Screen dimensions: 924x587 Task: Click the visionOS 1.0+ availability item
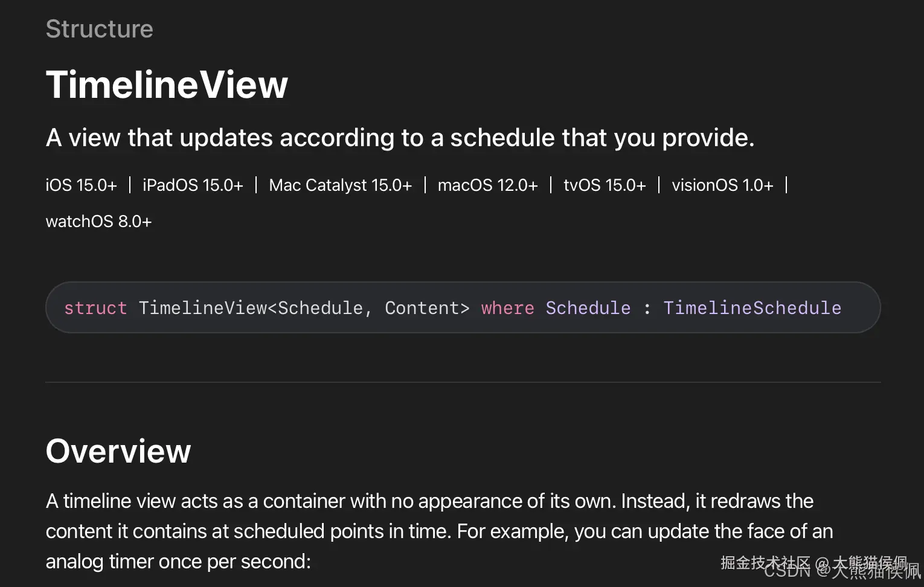pyautogui.click(x=722, y=185)
